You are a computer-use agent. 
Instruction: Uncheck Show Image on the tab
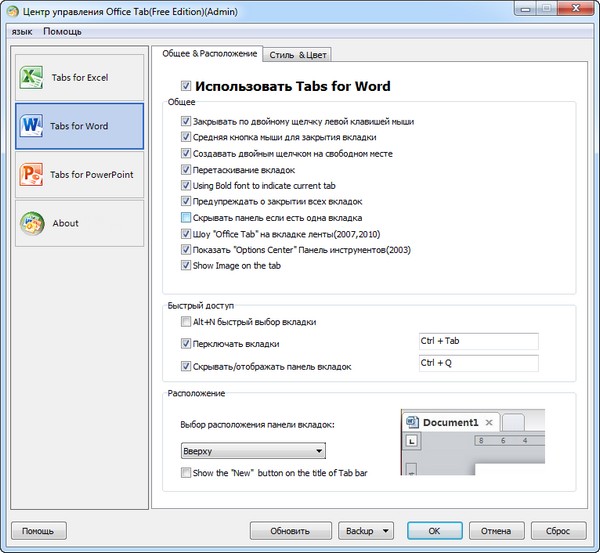(x=186, y=265)
